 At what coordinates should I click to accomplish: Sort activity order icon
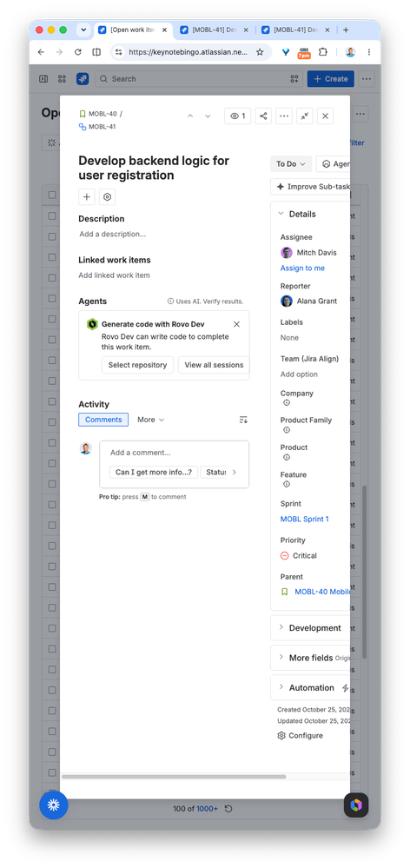tap(243, 420)
